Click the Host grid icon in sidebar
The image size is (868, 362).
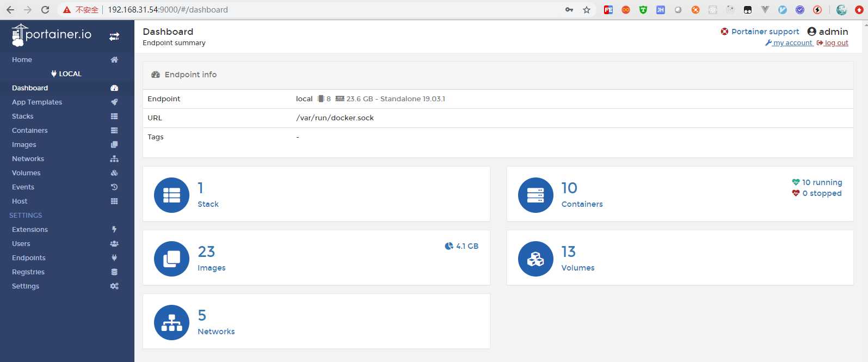(114, 201)
